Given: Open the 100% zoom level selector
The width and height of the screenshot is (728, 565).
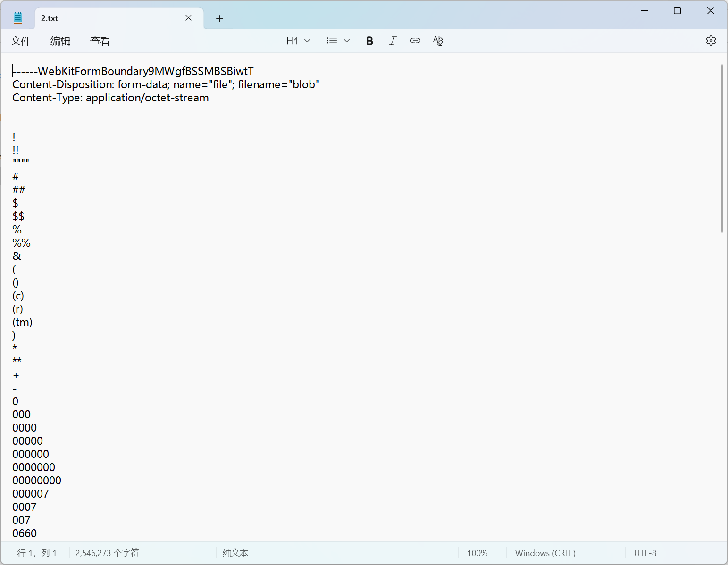Looking at the screenshot, I should pos(477,553).
